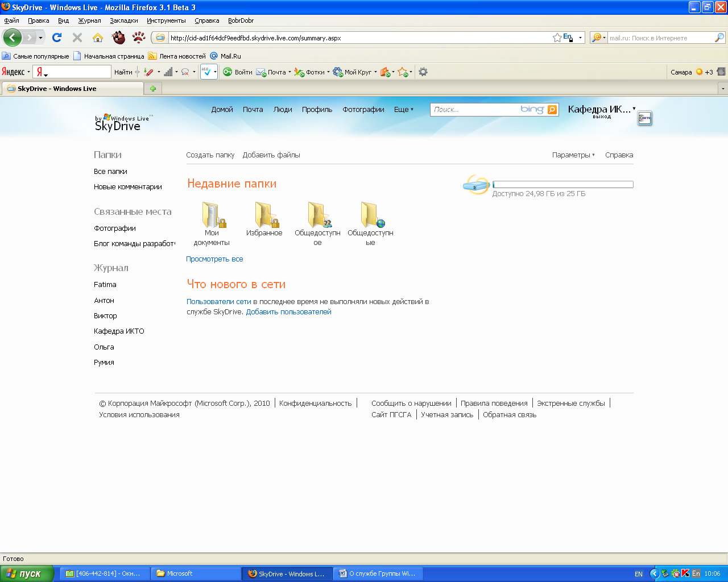Select the SkyDrive - Windows Live tab
Screen dimensions: 728x582
(73, 89)
